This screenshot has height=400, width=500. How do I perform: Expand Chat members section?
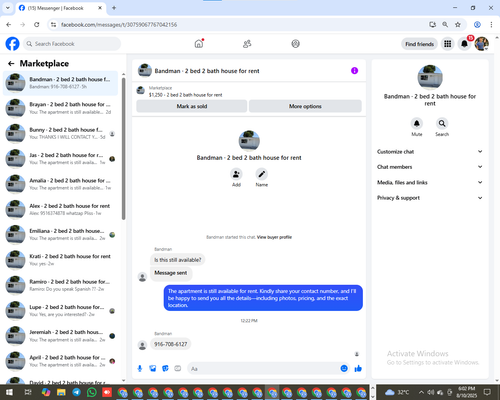tap(430, 167)
